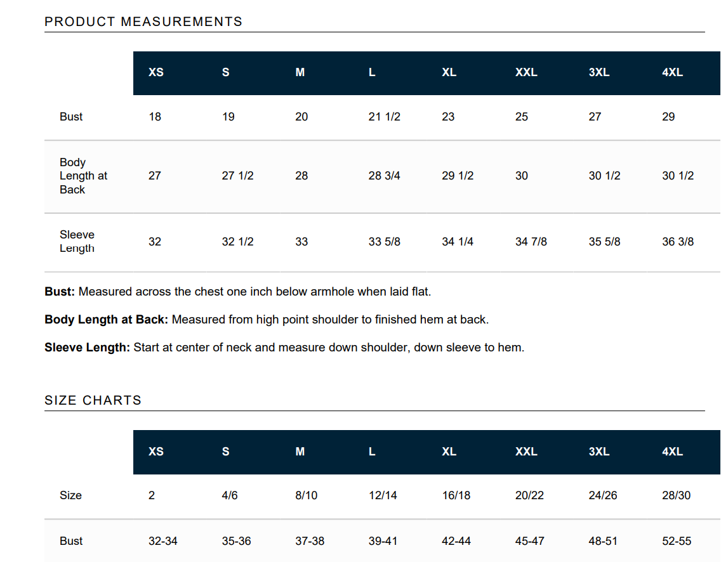Select the 21 1/2 bust measurement cell
The height and width of the screenshot is (562, 728).
coord(384,117)
